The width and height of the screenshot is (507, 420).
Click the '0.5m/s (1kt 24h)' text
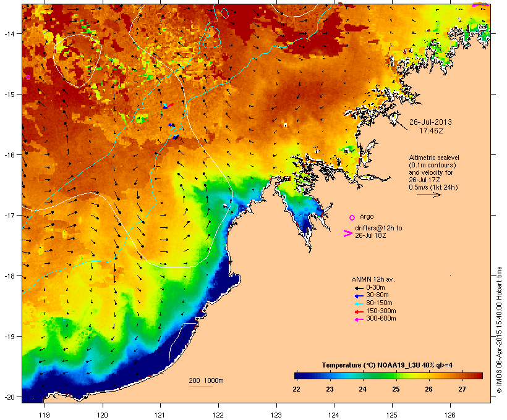pyautogui.click(x=433, y=187)
